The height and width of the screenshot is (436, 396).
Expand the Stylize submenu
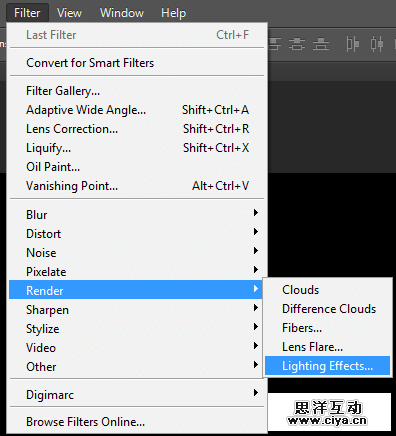(137, 329)
